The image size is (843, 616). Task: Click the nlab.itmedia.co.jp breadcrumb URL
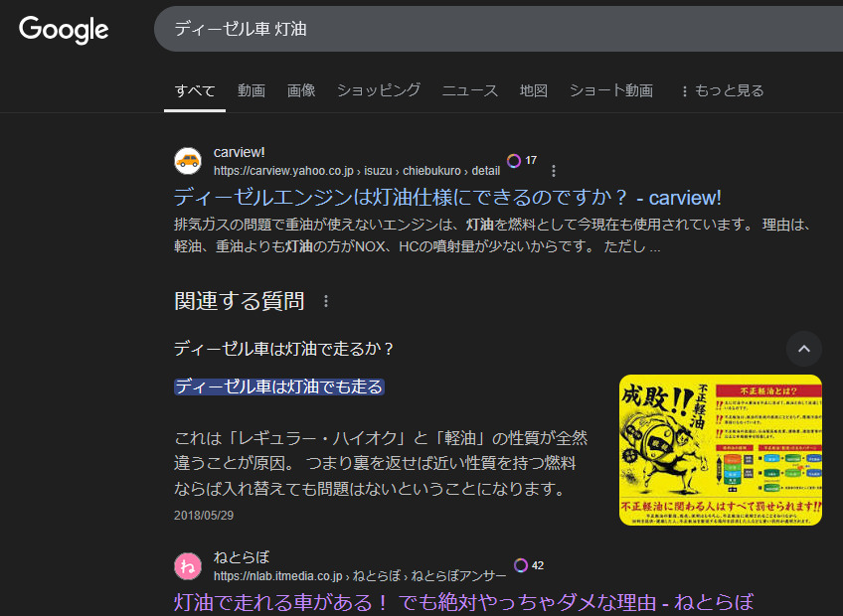360,576
